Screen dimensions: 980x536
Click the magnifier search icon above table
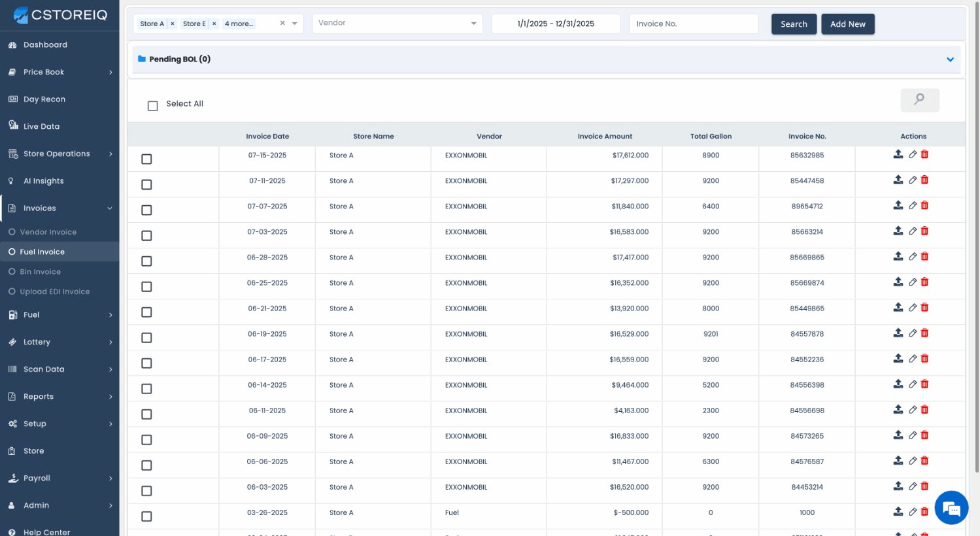[919, 100]
